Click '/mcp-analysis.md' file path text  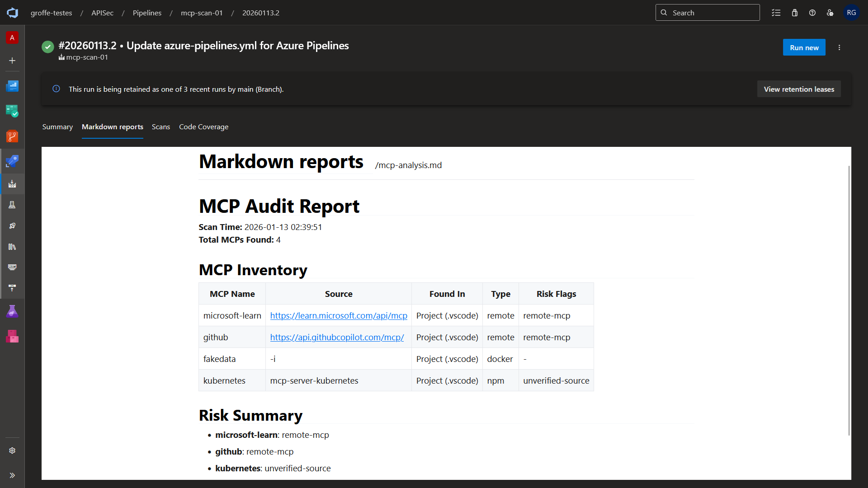pyautogui.click(x=408, y=165)
